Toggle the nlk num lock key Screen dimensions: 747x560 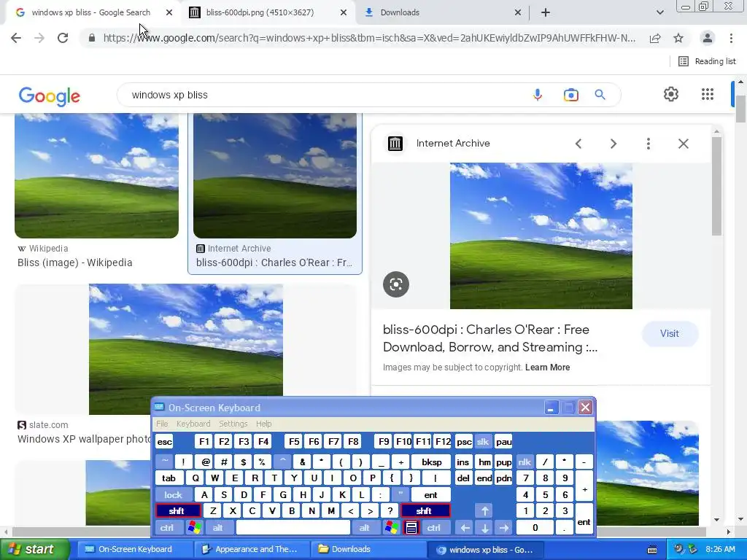point(525,462)
